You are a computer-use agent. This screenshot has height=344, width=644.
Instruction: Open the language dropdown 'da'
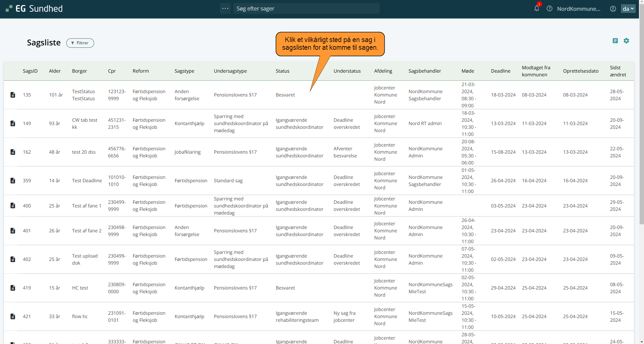628,8
